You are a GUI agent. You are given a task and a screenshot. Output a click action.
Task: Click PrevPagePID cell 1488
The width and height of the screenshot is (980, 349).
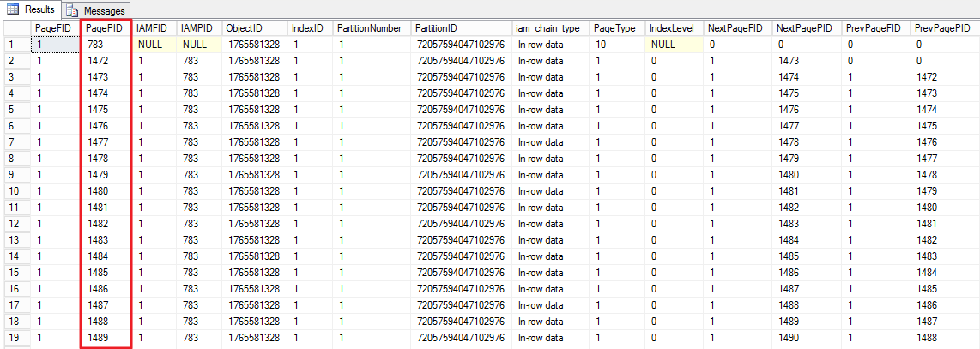pos(944,337)
